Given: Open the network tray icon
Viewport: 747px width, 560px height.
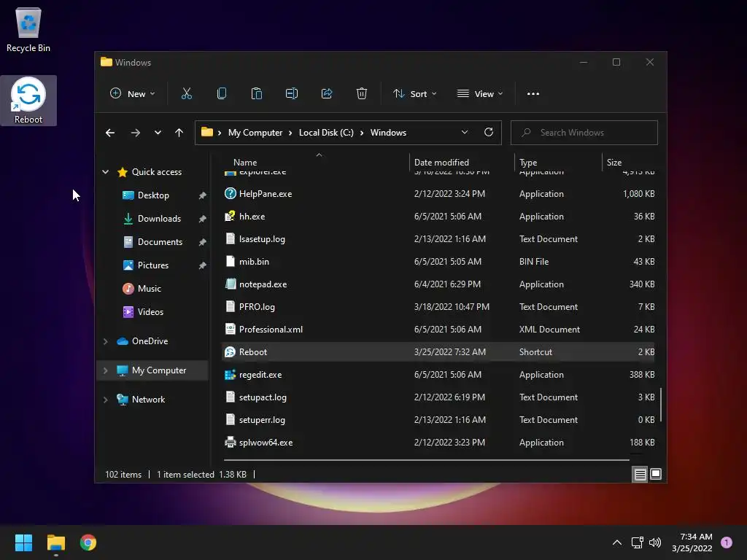Looking at the screenshot, I should click(638, 542).
